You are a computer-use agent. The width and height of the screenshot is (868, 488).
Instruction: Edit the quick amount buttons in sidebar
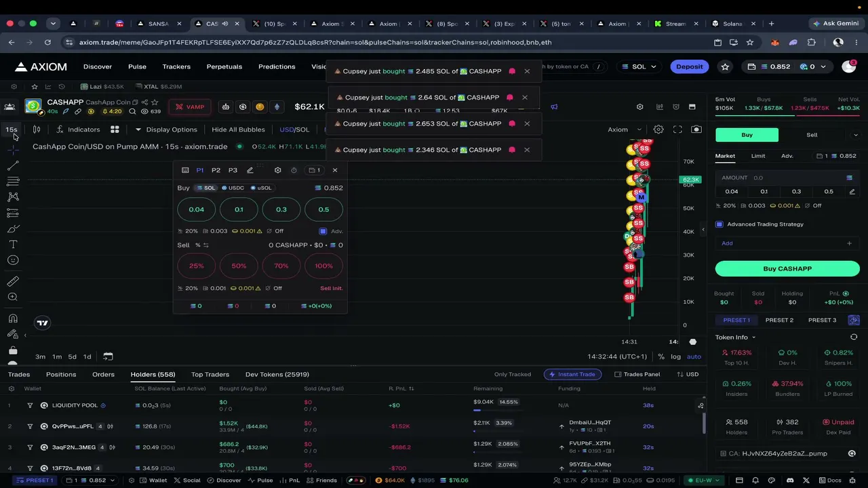tap(852, 192)
